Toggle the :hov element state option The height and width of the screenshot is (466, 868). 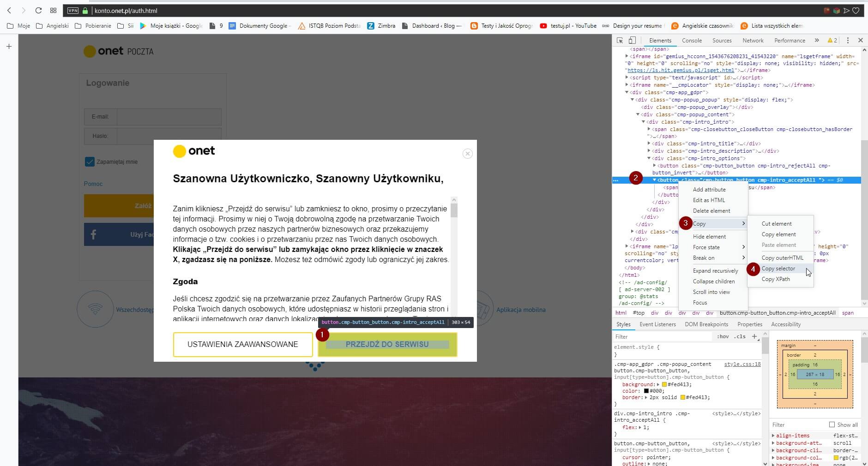pos(723,336)
